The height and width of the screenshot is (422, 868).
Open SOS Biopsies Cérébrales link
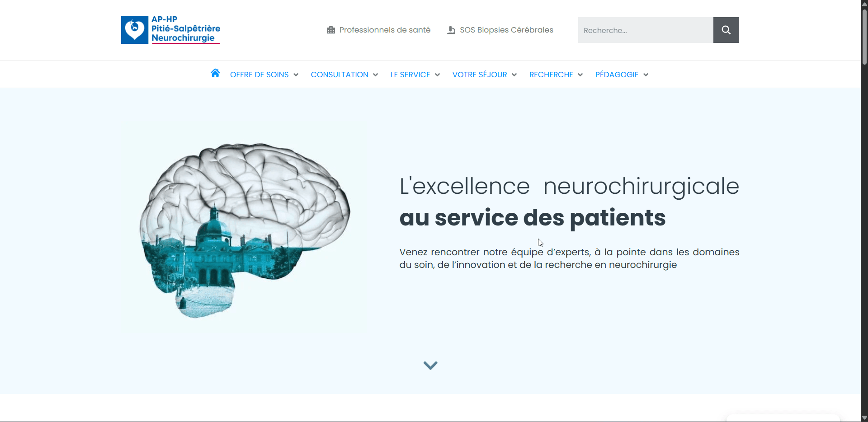(x=506, y=30)
